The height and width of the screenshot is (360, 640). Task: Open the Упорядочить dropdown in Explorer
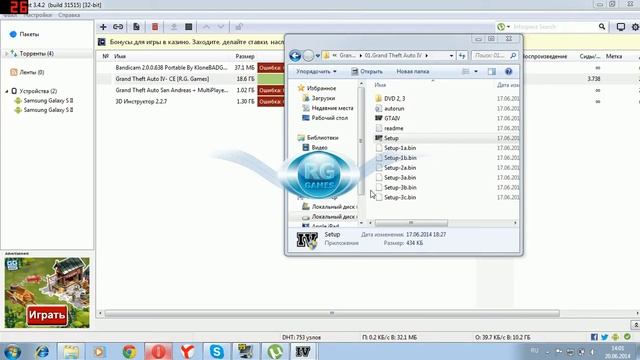316,71
